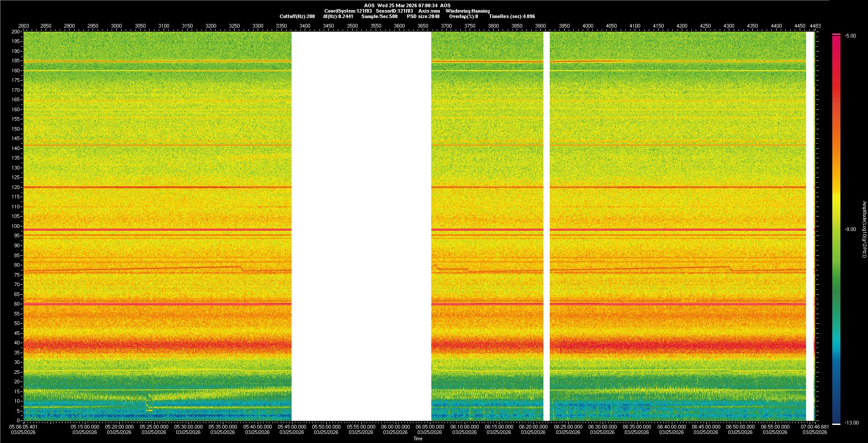Click the 4483 end tick on top axis
Screen dimensions: 868x443
[x=815, y=26]
